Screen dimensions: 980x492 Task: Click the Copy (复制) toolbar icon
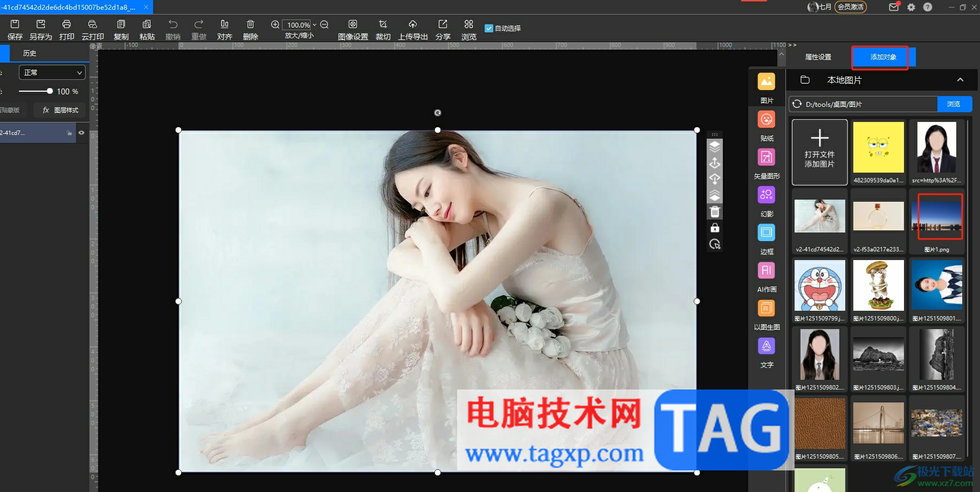tap(121, 30)
